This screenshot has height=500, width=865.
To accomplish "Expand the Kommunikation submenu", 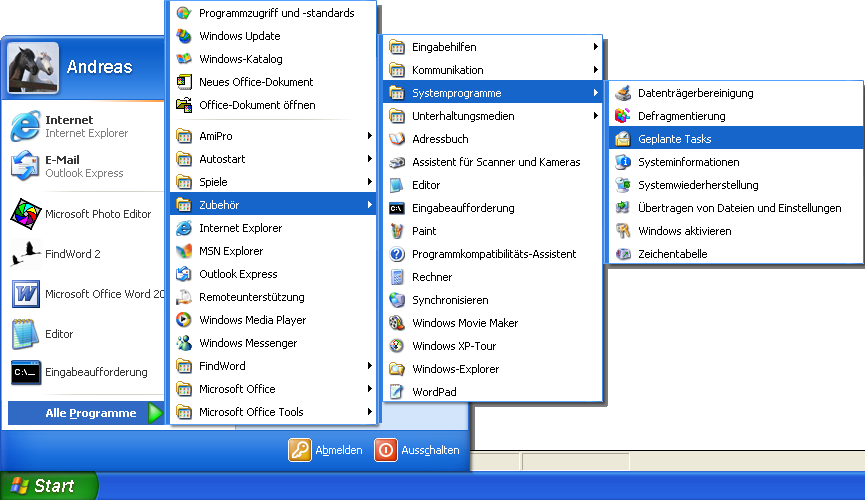I will coord(492,70).
